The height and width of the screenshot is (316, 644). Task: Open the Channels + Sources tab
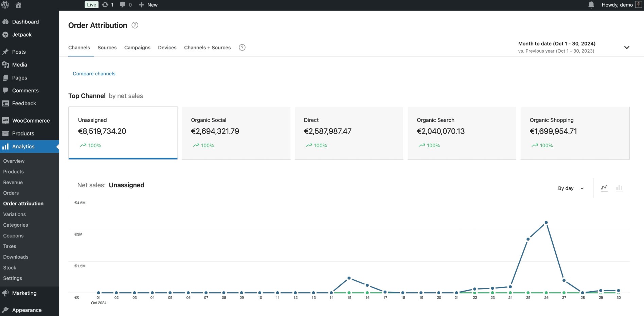pyautogui.click(x=207, y=48)
